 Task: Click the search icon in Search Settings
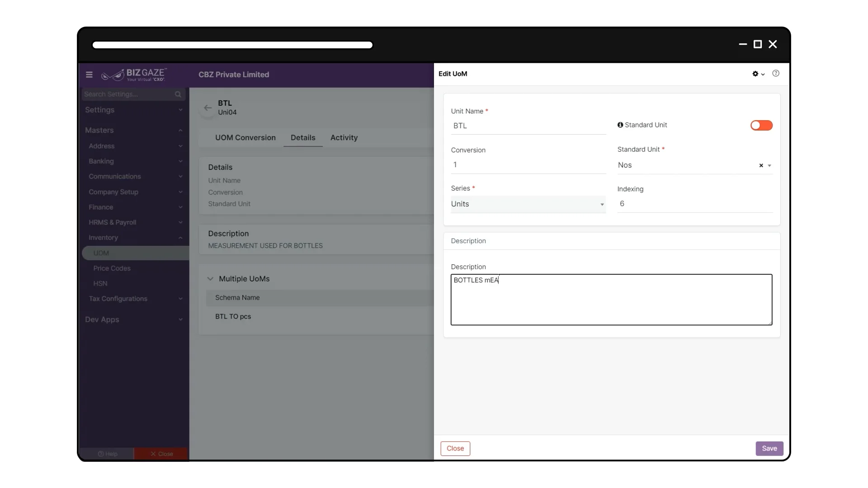click(178, 94)
